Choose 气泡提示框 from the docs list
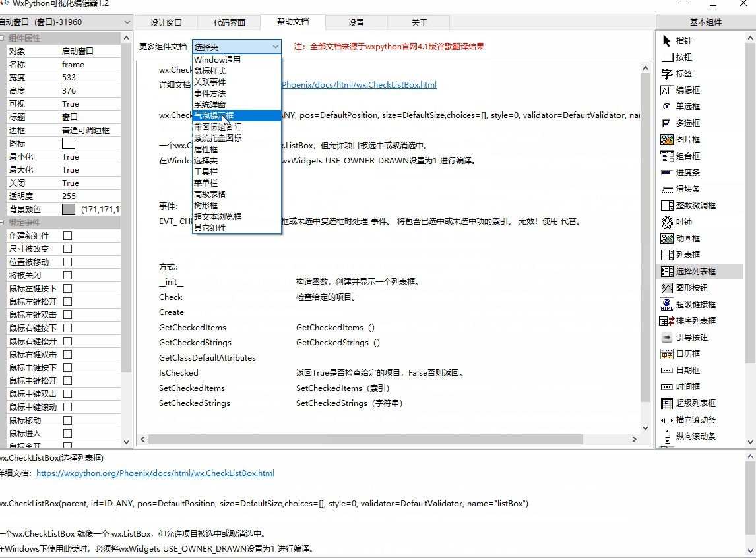 click(236, 115)
